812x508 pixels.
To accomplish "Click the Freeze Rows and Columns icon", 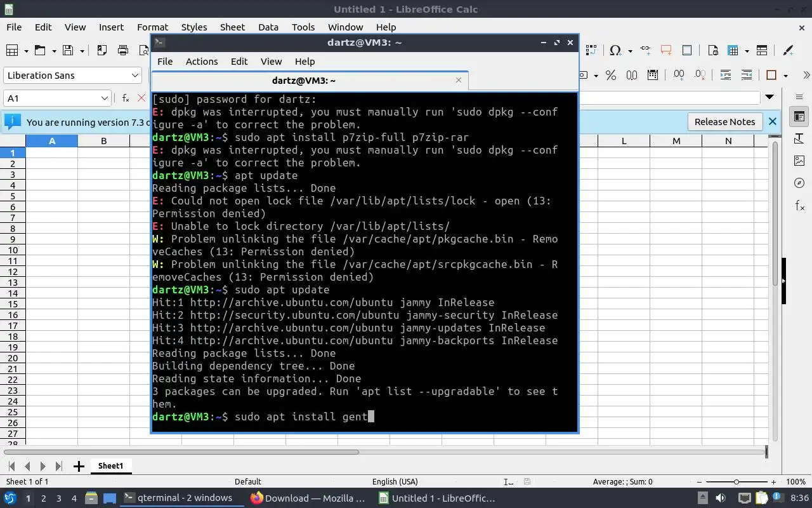I will (x=734, y=51).
